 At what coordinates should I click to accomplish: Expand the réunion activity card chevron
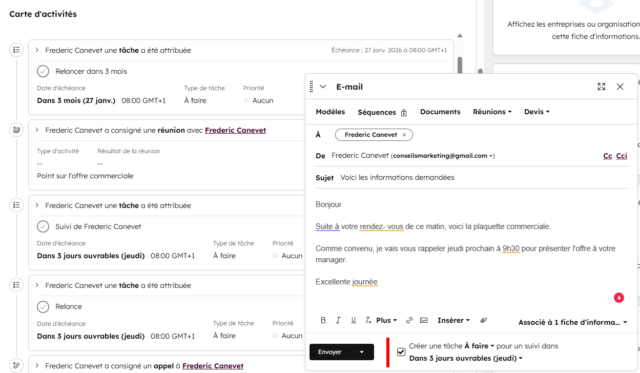(37, 130)
